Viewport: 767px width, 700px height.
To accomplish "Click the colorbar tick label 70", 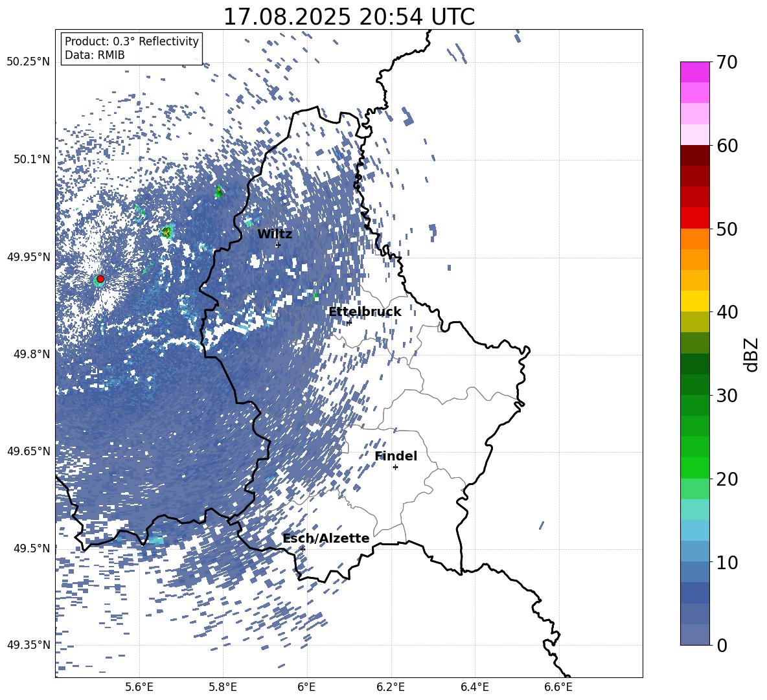I will tap(727, 63).
